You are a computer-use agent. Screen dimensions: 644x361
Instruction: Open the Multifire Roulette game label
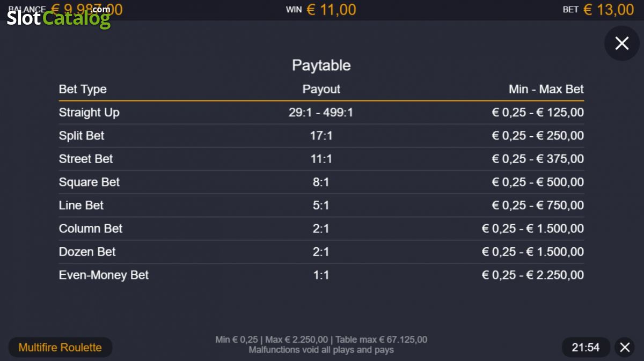coord(60,348)
